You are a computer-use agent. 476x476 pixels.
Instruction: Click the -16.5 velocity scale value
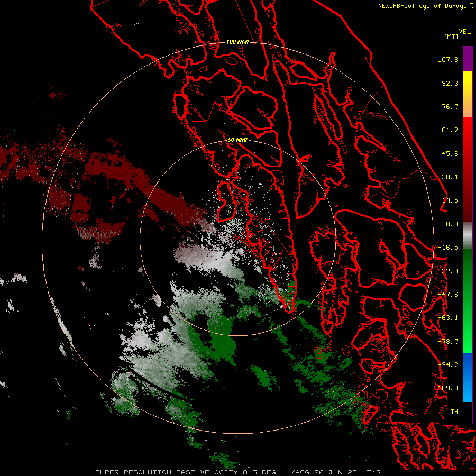[x=448, y=248]
